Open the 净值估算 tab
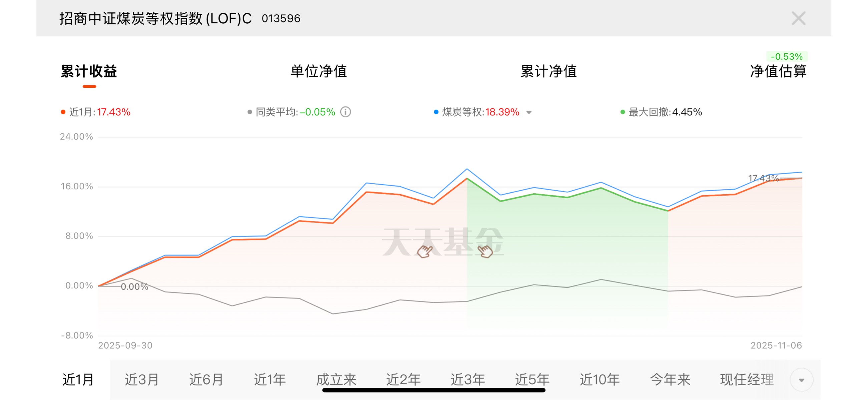Screen dimensions: 868x400 coord(778,71)
